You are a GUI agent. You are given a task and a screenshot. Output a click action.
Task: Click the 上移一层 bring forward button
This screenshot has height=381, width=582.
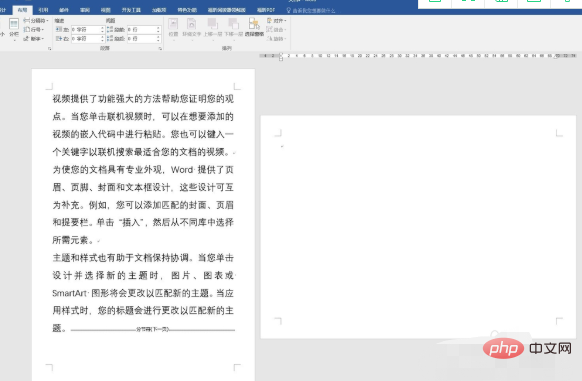[213, 28]
